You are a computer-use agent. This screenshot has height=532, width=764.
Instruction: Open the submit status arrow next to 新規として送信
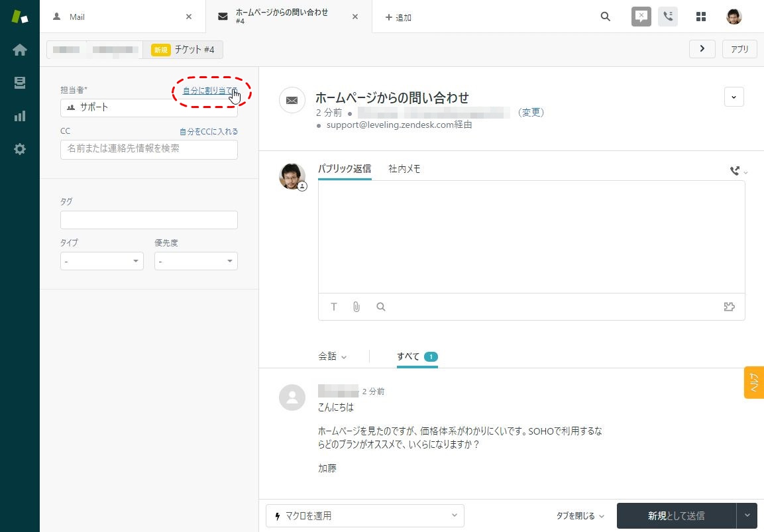coord(747,515)
